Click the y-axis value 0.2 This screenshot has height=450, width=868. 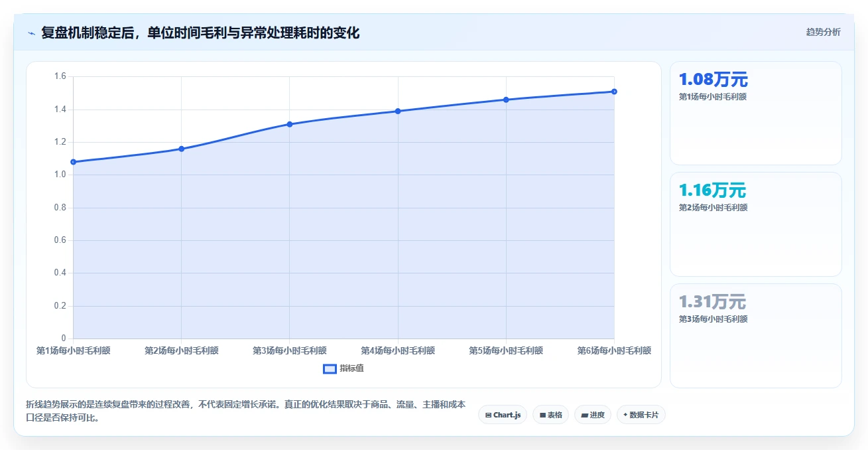click(x=60, y=306)
